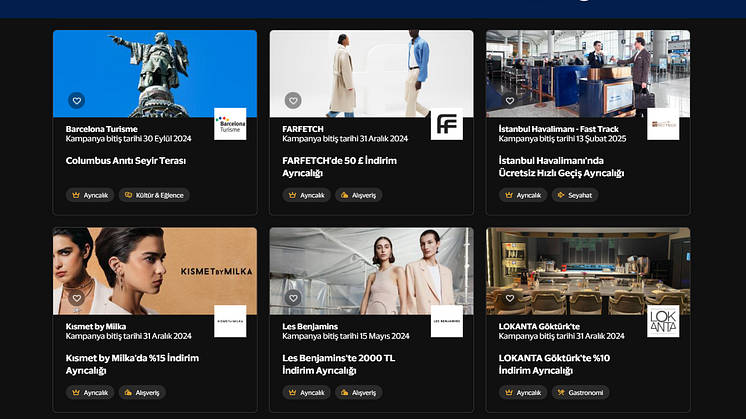
Task: Select Ayrıcalık tag on Barcelona Turisme card
Action: (x=90, y=195)
